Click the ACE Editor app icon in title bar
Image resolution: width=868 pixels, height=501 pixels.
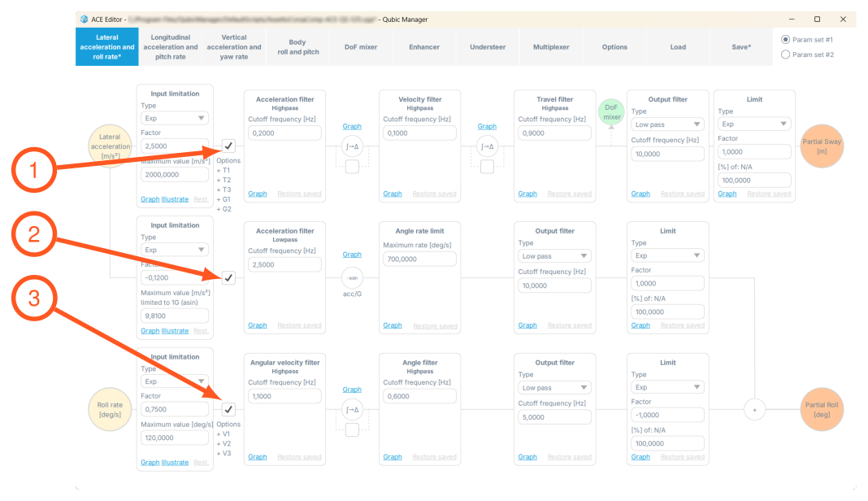[x=85, y=20]
